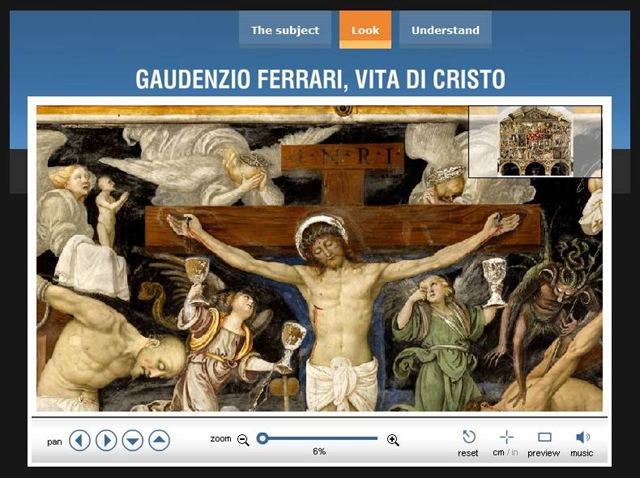Switch to the Understand tab
Screen dimensions: 640x478
click(x=445, y=30)
